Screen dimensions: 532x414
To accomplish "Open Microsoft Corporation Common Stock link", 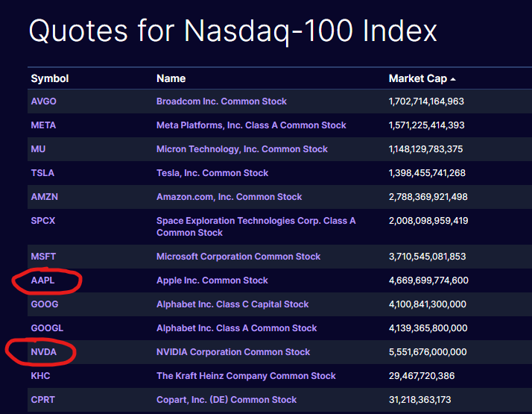I will (x=238, y=257).
